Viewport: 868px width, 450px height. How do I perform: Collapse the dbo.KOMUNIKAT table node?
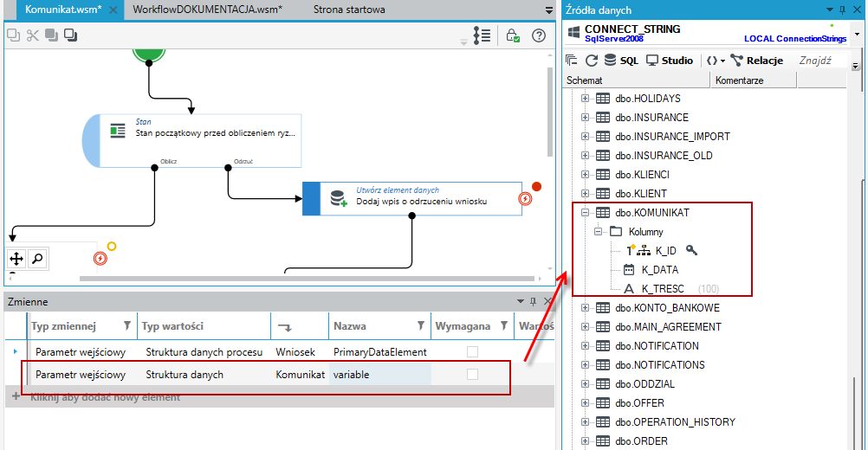[x=585, y=213]
